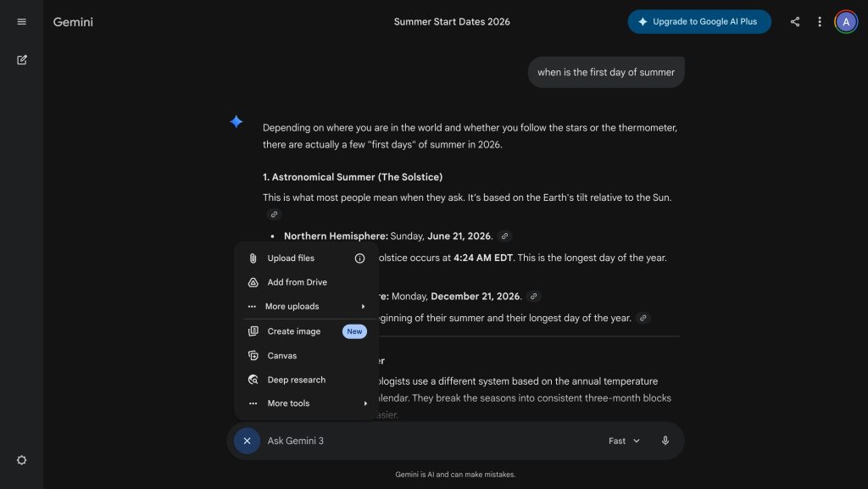Screen dimensions: 868x489
Task: Close the upload menu with the X button
Action: tap(247, 441)
